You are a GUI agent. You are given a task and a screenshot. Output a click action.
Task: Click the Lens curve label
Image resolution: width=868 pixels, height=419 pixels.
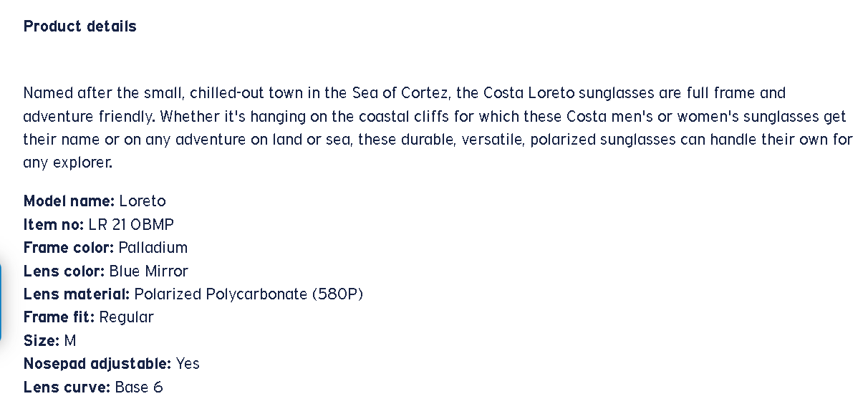(67, 387)
